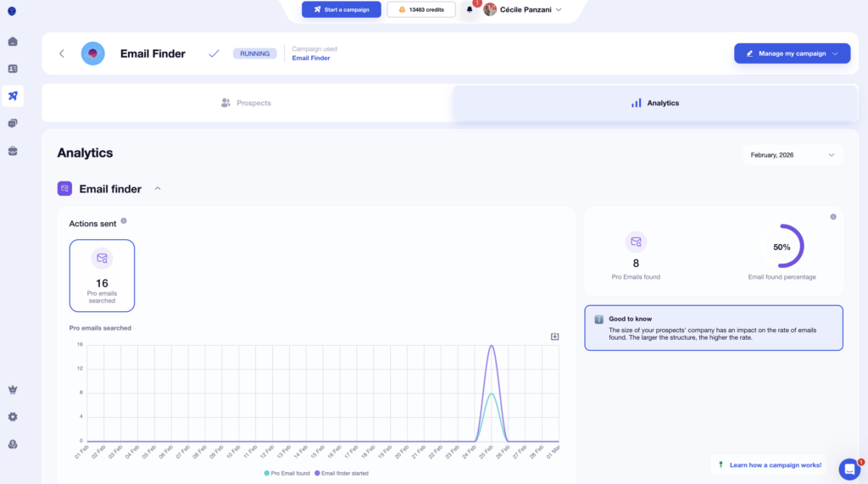Viewport: 868px width, 484px height.
Task: Open the contacts card icon in sidebar
Action: [x=13, y=69]
